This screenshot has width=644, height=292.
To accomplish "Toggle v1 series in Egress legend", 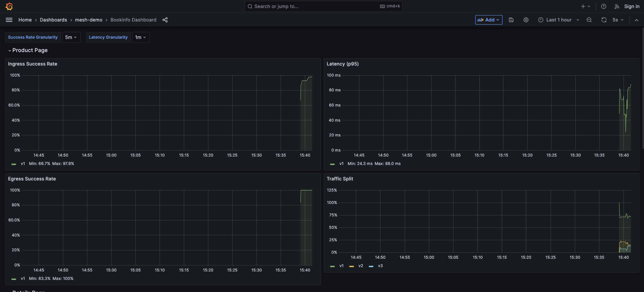I will click(x=23, y=279).
